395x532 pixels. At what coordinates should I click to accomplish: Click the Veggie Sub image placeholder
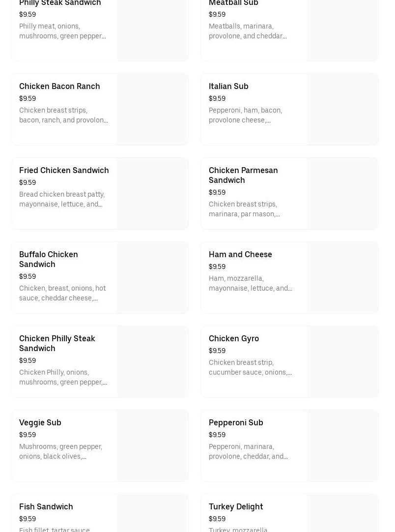tap(153, 446)
